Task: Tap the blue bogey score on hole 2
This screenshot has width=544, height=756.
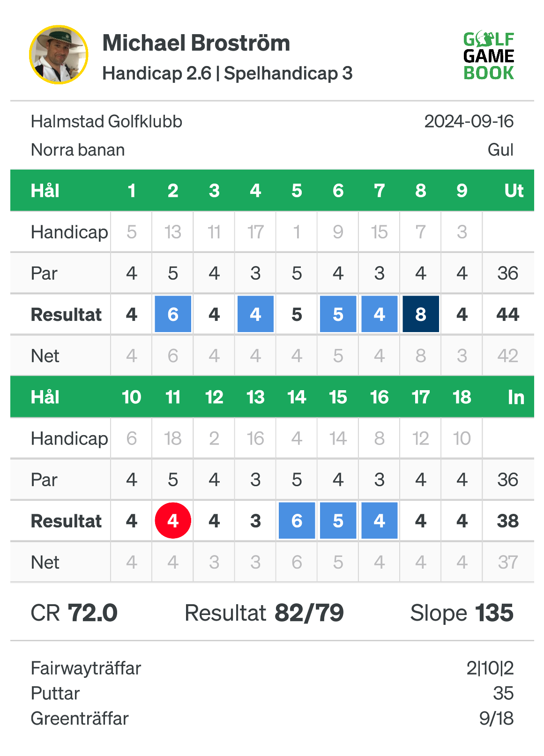Action: pos(173,314)
